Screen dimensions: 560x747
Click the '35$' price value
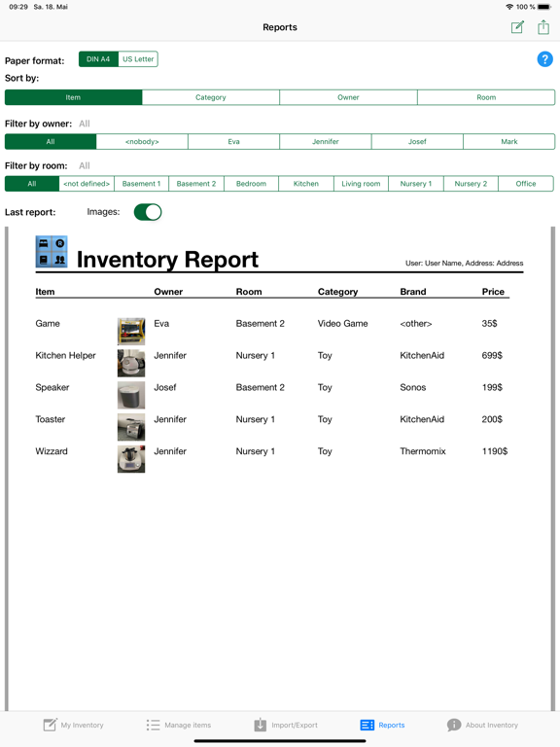pos(490,324)
